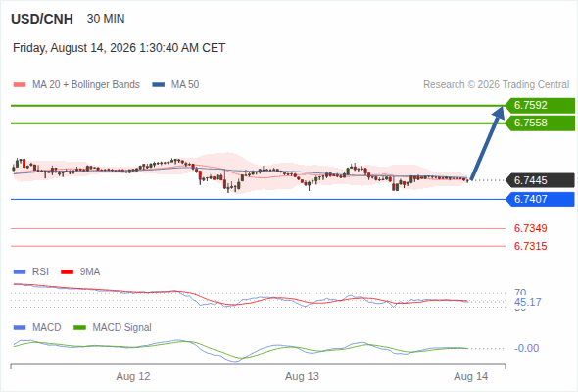Click the Aug 13 date axis label
This screenshot has height=392, width=578.
pyautogui.click(x=302, y=377)
